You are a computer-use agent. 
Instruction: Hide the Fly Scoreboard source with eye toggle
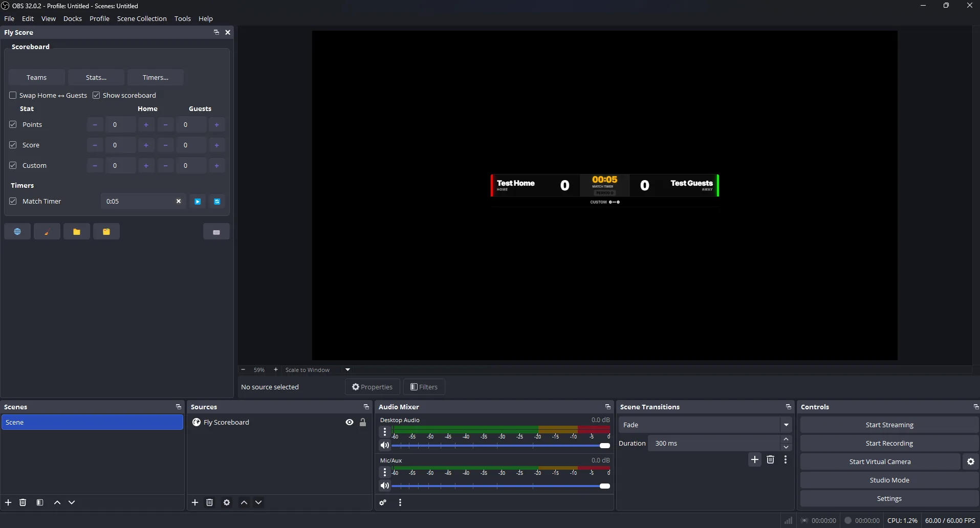click(x=350, y=422)
